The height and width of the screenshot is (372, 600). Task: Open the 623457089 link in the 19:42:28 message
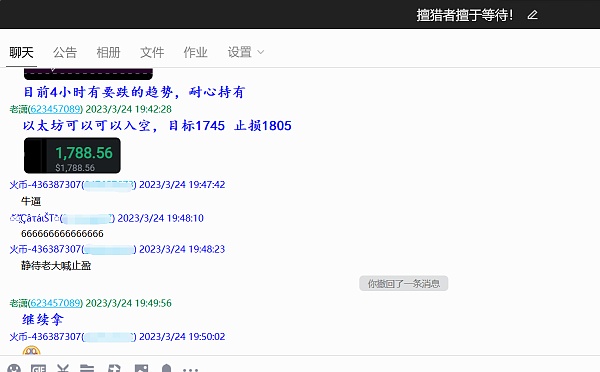pyautogui.click(x=55, y=109)
